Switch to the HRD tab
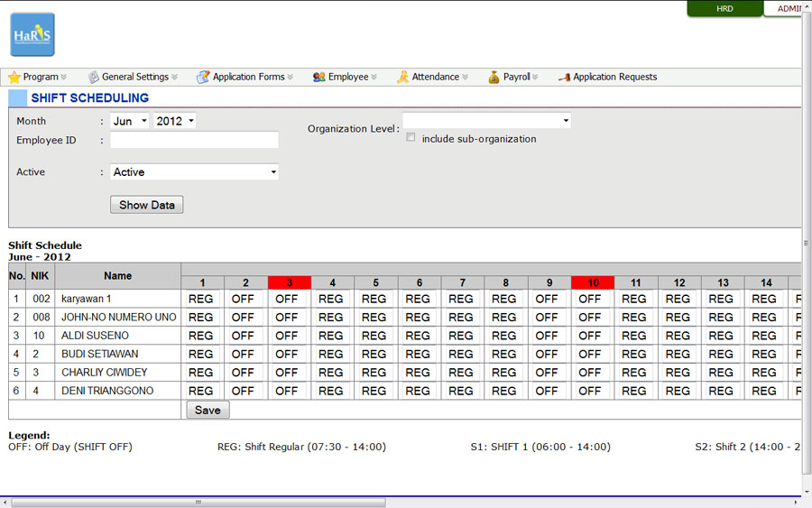812x508 pixels. coord(724,9)
